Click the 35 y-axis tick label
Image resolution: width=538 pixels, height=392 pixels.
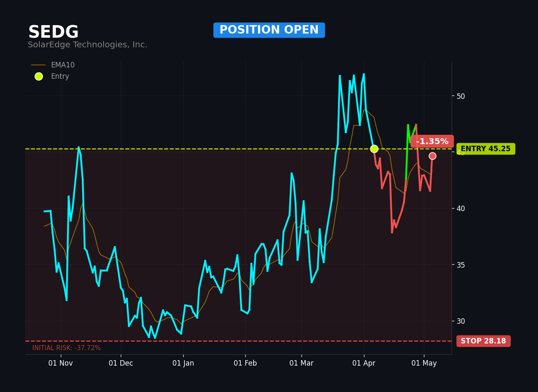point(461,265)
